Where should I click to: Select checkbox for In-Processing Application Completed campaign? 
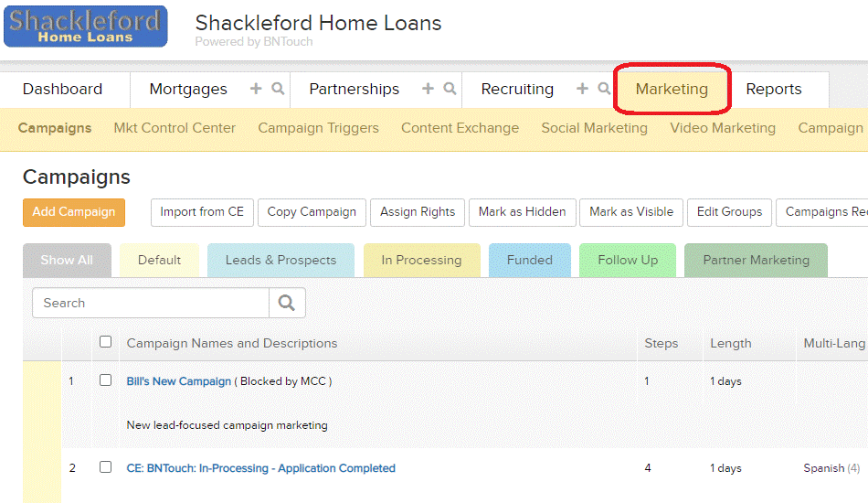point(105,467)
